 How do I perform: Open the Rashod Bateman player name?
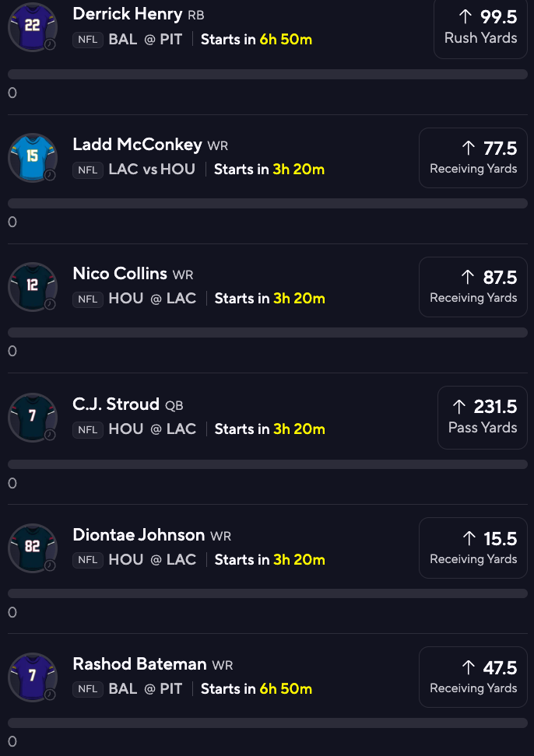140,664
